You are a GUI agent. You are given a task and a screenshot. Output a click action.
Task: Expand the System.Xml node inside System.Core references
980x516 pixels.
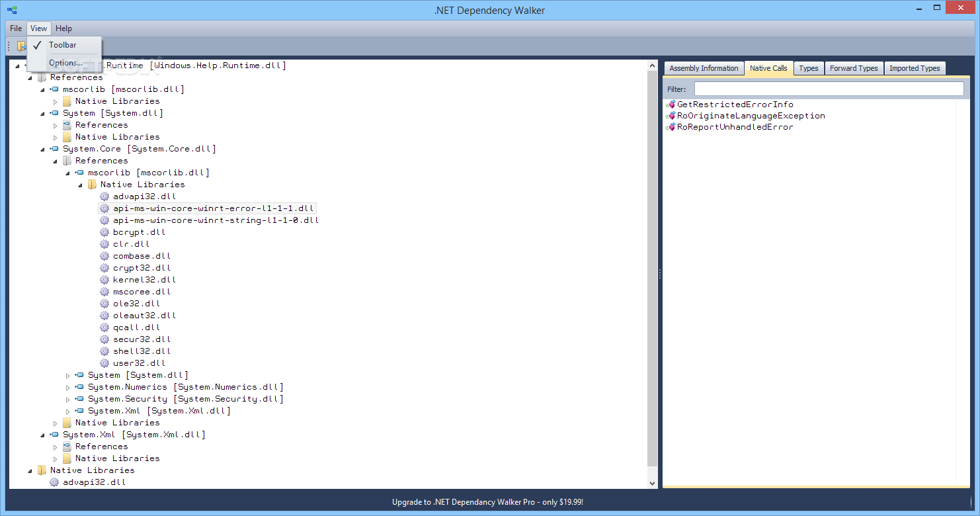(x=67, y=411)
